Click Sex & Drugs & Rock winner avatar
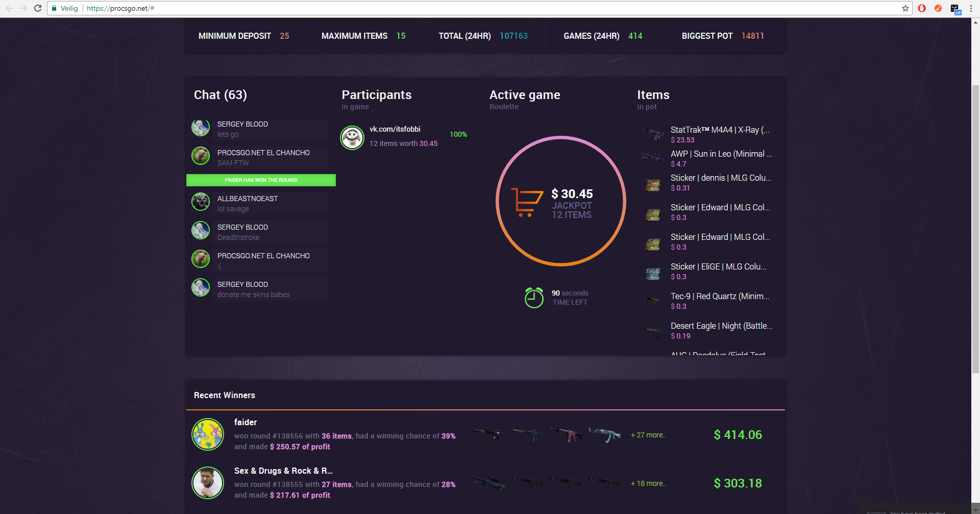 (x=208, y=483)
